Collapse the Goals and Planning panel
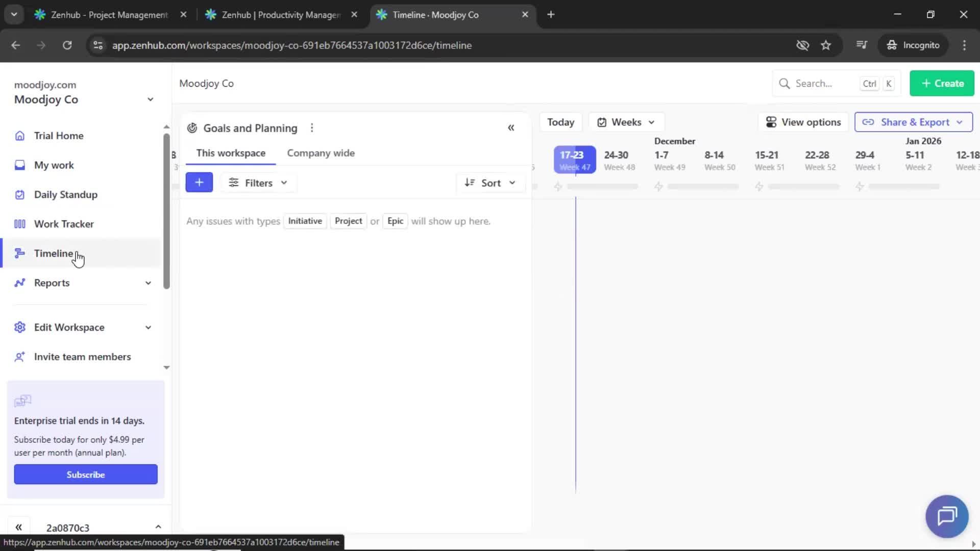 click(511, 128)
